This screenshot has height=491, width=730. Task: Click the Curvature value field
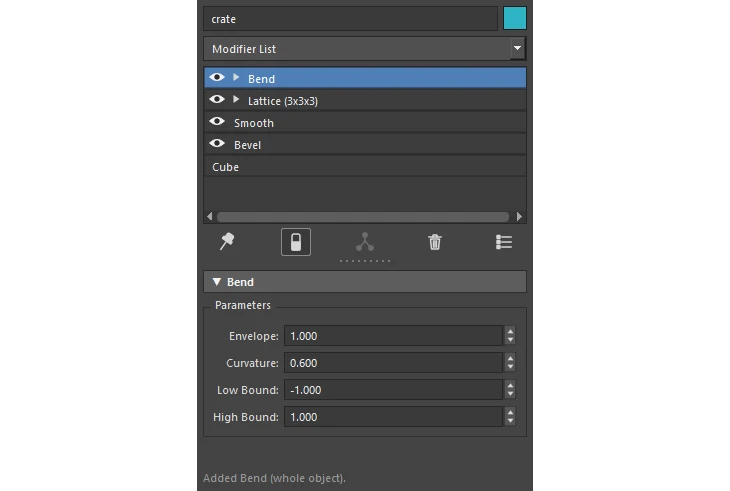click(x=393, y=363)
